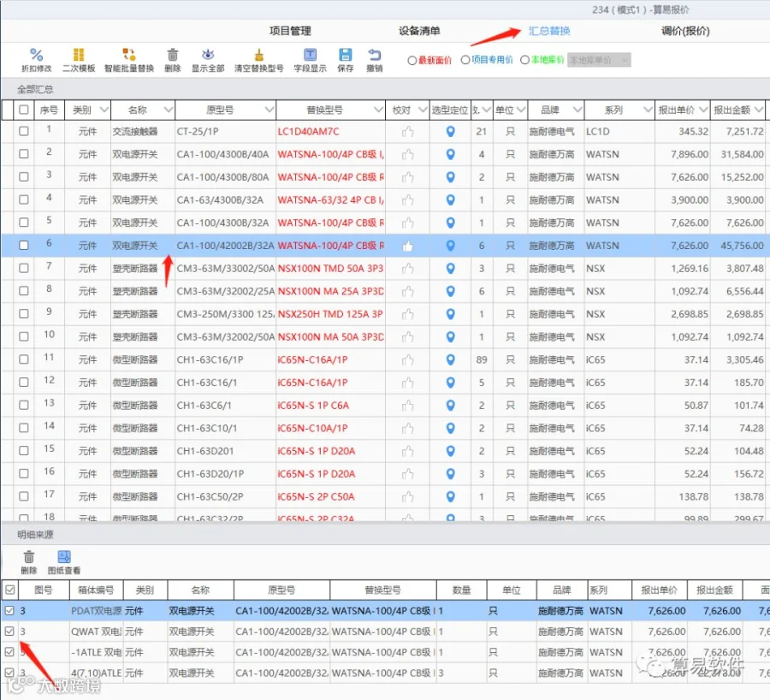Viewport: 770px width, 700px height.
Task: Check the checkbox for row 1 交流接触器
Action: (24, 131)
